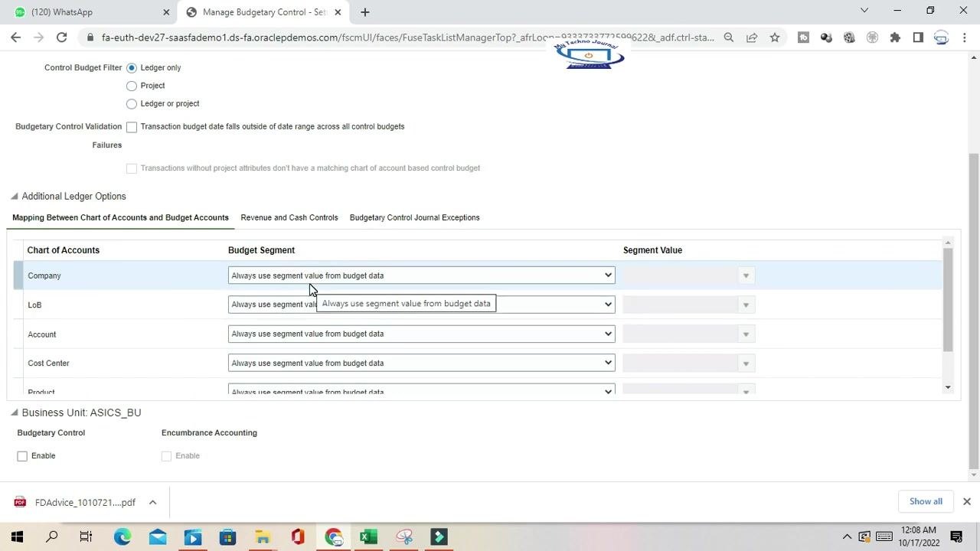Collapse Additional Ledger Options section
The image size is (980, 551).
pyautogui.click(x=14, y=197)
